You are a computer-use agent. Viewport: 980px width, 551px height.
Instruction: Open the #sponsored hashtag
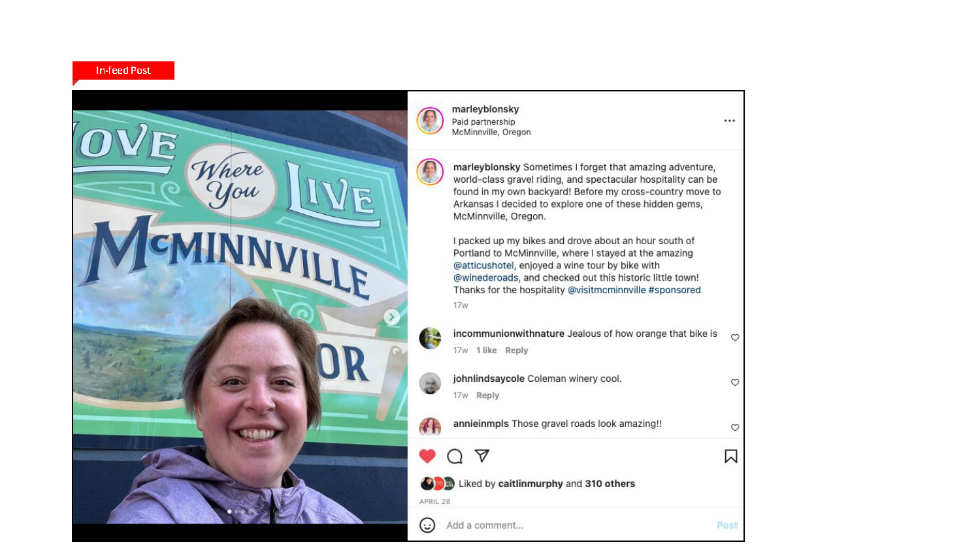(674, 290)
